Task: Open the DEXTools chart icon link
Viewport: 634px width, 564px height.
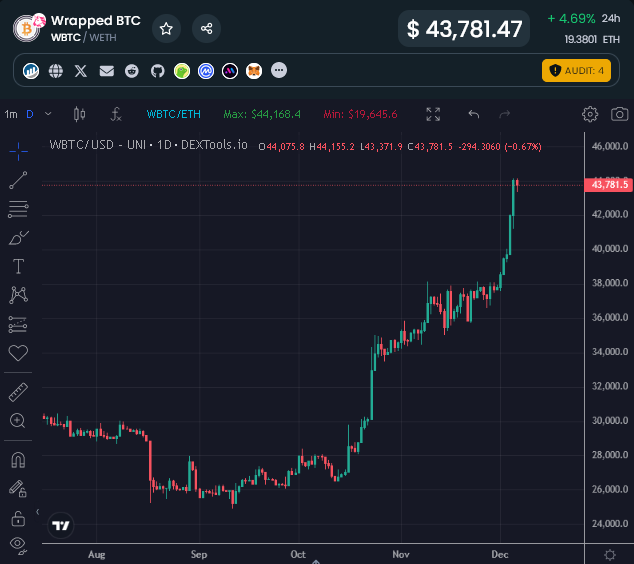Action: (x=31, y=71)
